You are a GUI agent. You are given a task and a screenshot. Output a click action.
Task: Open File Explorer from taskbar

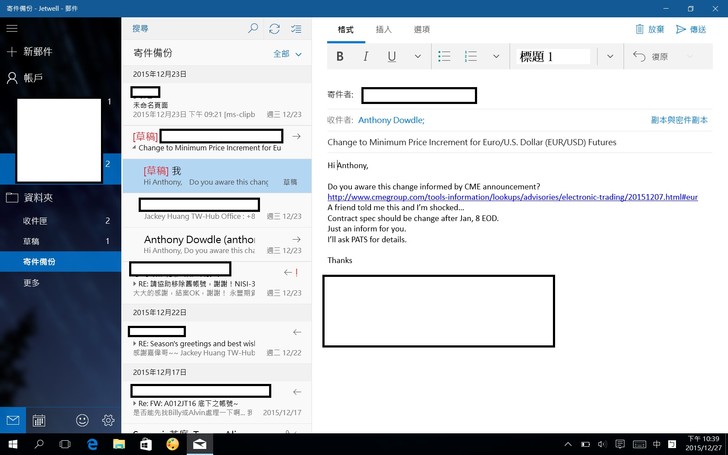coord(119,444)
